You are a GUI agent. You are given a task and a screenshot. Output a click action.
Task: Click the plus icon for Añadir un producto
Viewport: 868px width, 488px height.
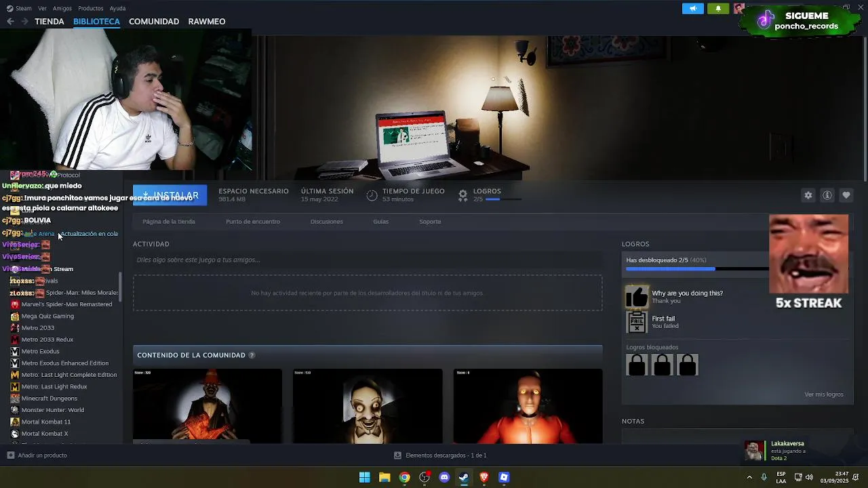(10, 455)
